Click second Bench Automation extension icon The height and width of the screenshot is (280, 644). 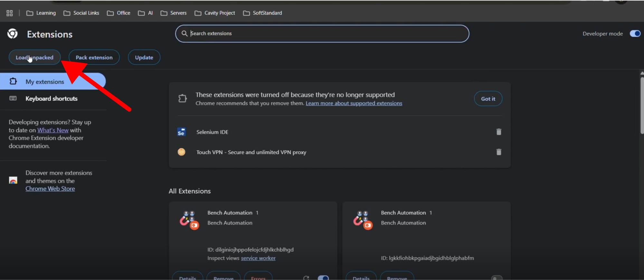[363, 220]
